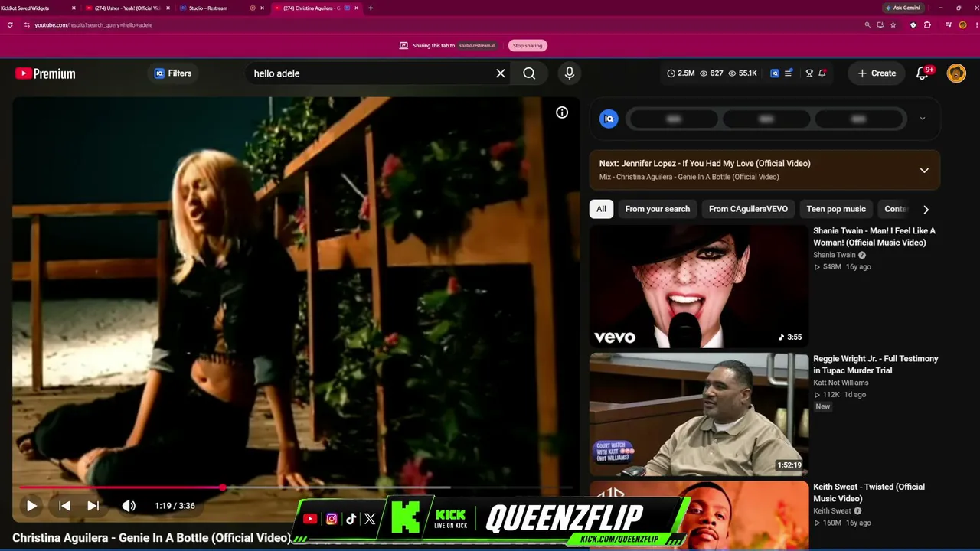Image resolution: width=980 pixels, height=551 pixels.
Task: Stop sharing this tab
Action: (x=528, y=45)
